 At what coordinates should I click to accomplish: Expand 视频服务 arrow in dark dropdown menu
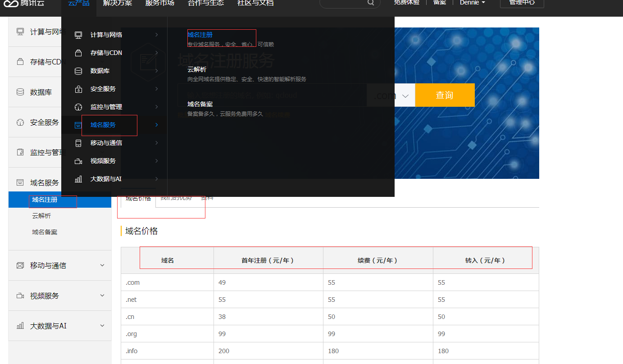[x=156, y=161]
